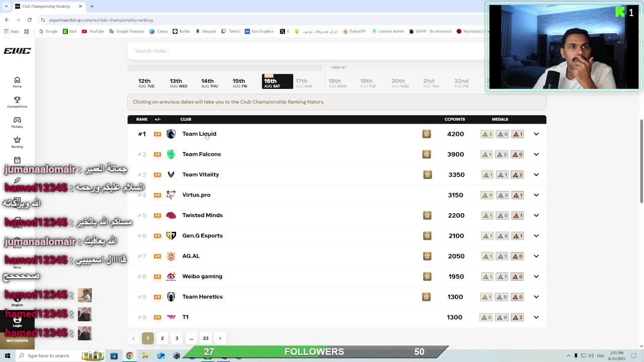Click the Twisted Minds club logo
Image resolution: width=644 pixels, height=362 pixels.
click(x=171, y=215)
